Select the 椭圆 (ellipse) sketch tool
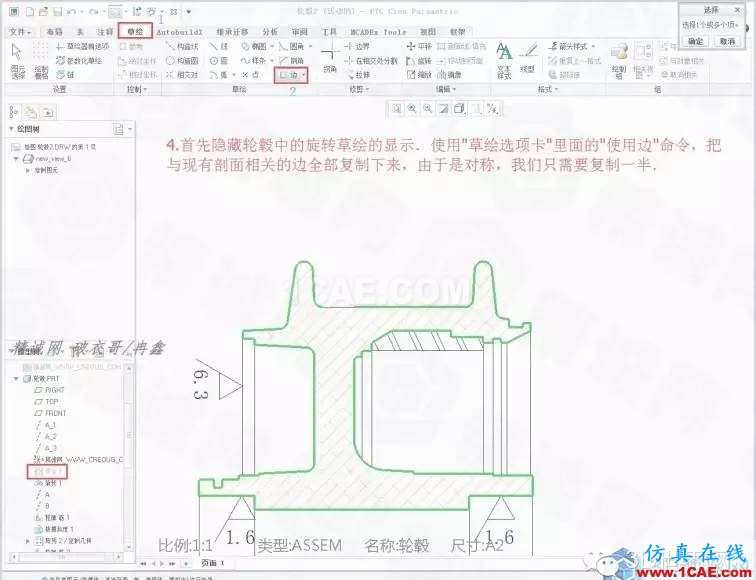The height and width of the screenshot is (580, 756). pos(254,46)
